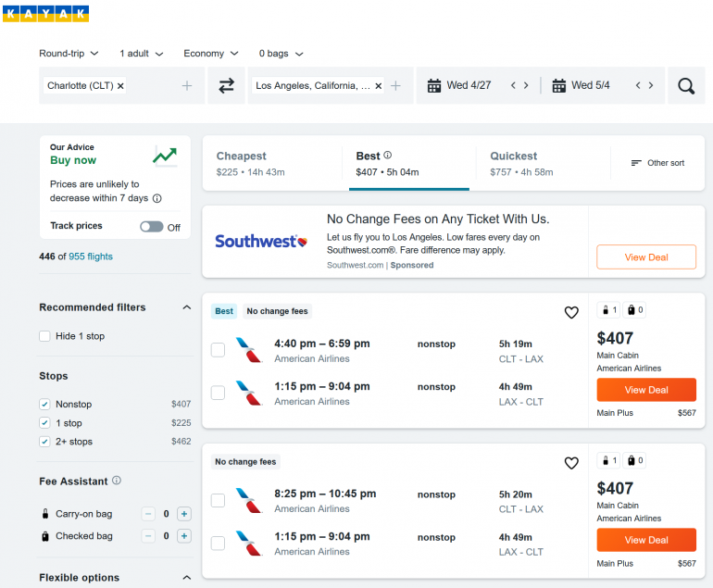This screenshot has width=713, height=588.
Task: Toggle the Track prices switch
Action: 151,227
